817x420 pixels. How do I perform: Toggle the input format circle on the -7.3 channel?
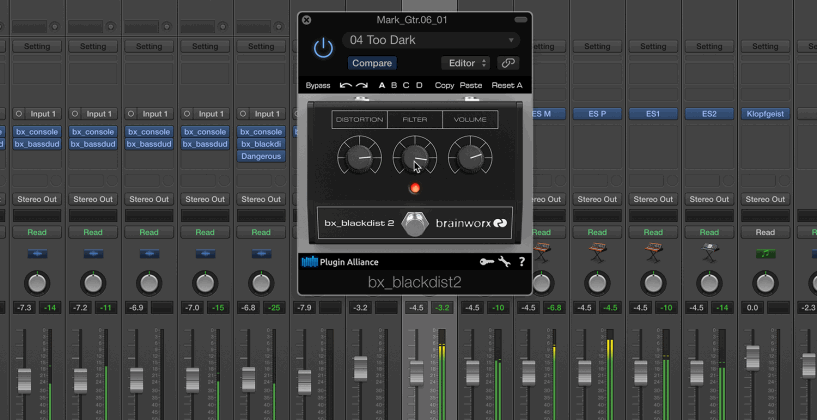click(19, 114)
